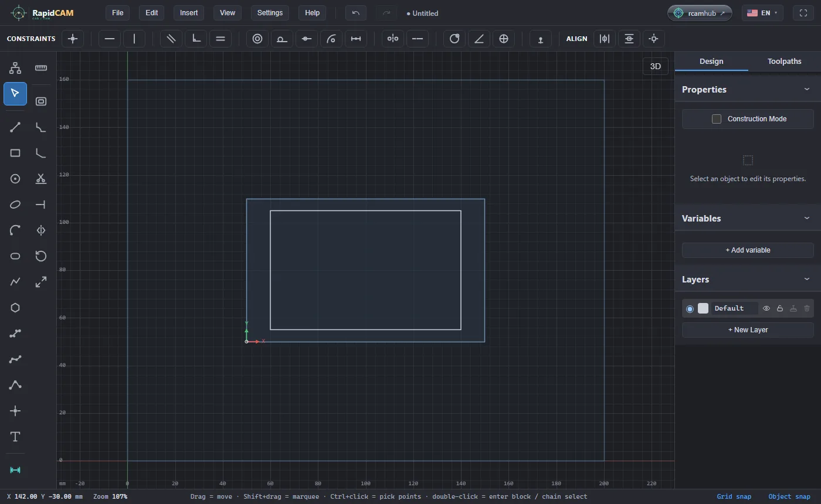821x504 pixels.
Task: Enable the Construction Mode checkbox
Action: [717, 119]
